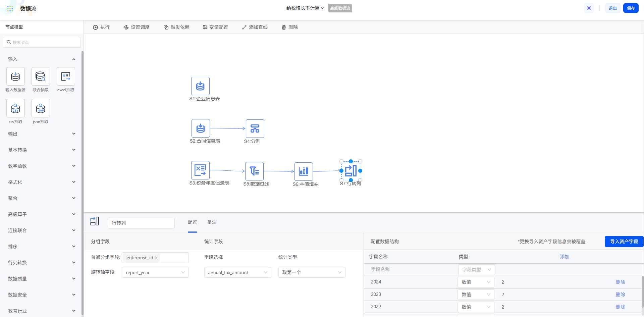Choose the csv抽取 node in sidebar

[15, 108]
